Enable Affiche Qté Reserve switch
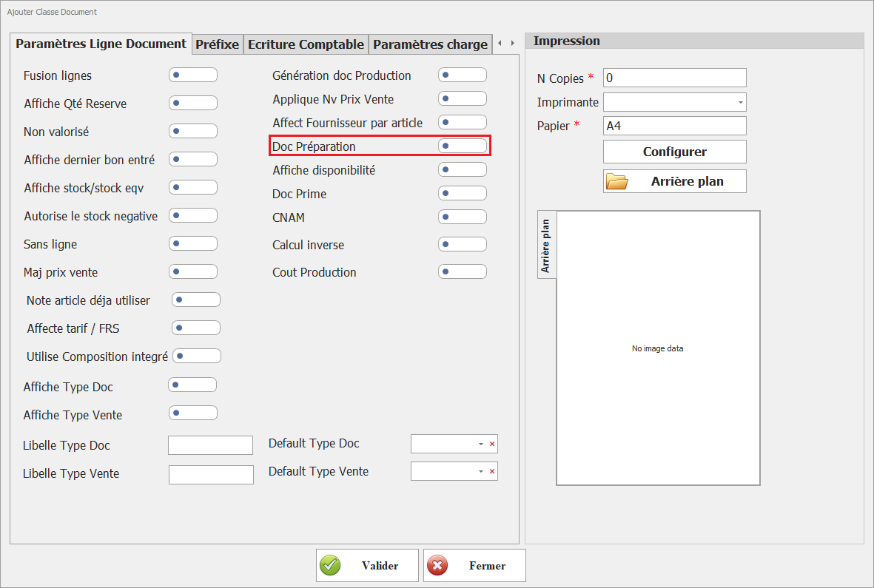 tap(193, 103)
